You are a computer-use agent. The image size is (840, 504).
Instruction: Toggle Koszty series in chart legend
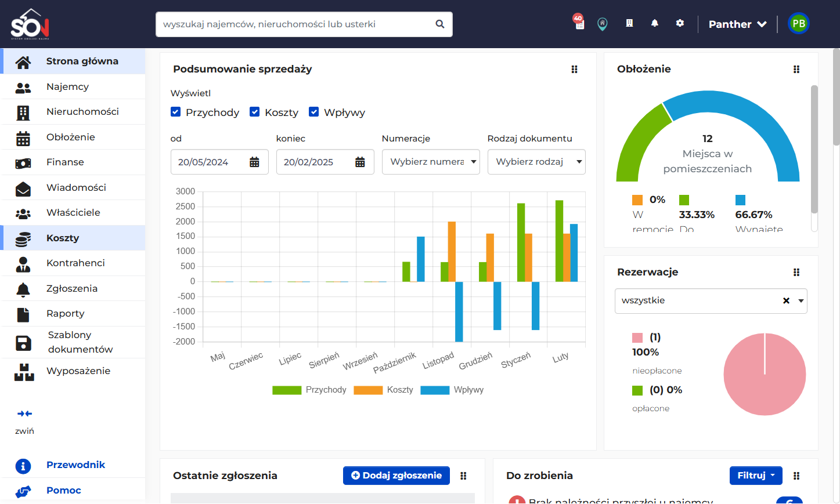click(384, 390)
